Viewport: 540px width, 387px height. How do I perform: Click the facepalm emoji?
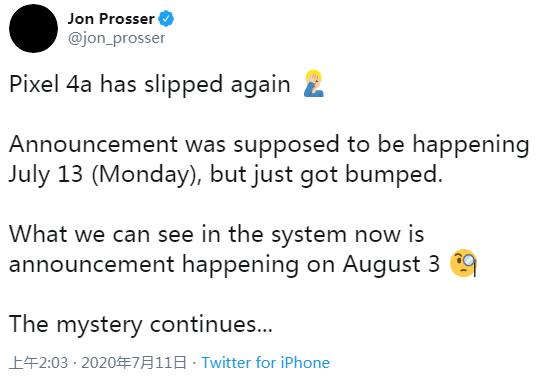pos(314,84)
